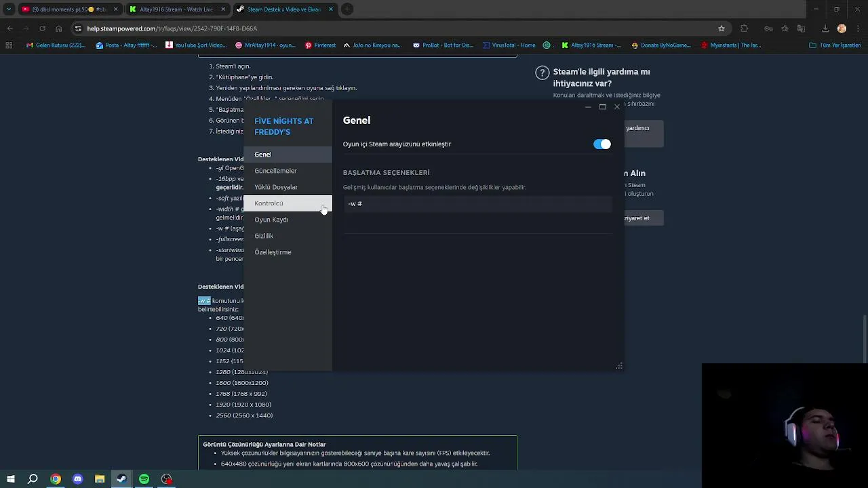868x488 pixels.
Task: Open browser downloads icon
Action: click(825, 28)
